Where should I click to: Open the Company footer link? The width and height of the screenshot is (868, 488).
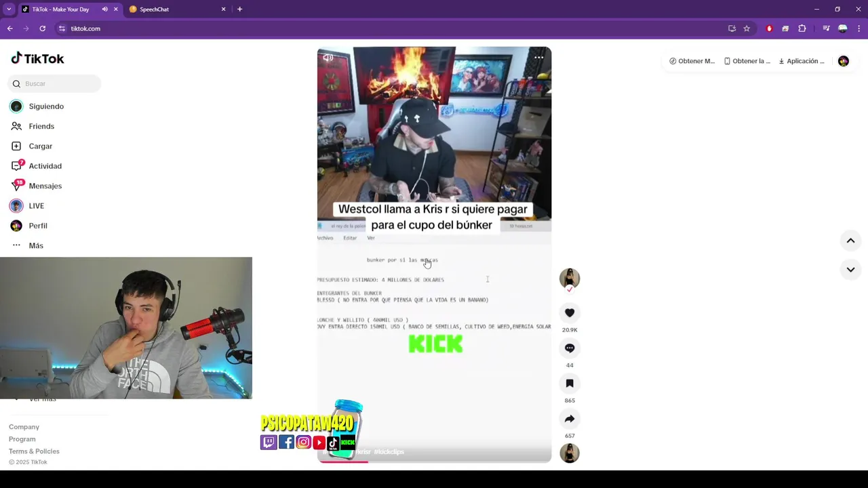click(24, 427)
